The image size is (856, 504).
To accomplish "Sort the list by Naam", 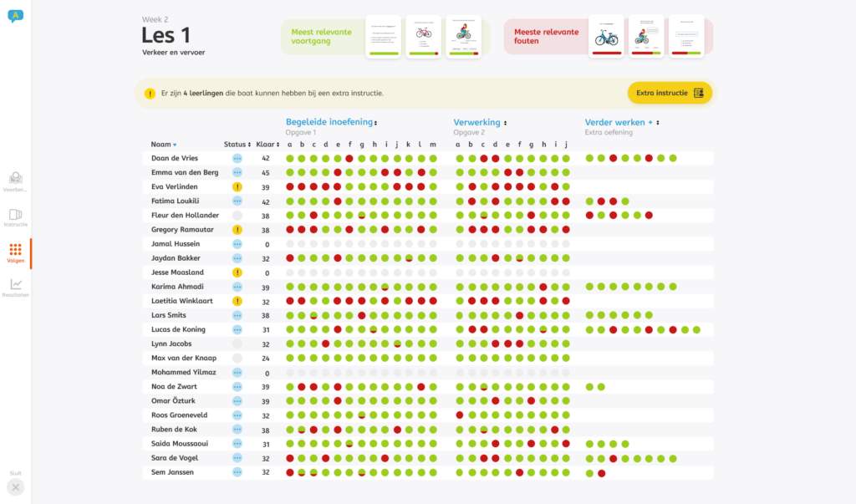I will pyautogui.click(x=163, y=145).
